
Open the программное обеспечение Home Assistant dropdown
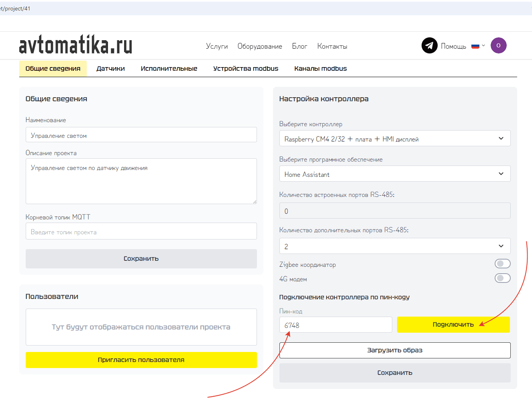click(x=394, y=174)
